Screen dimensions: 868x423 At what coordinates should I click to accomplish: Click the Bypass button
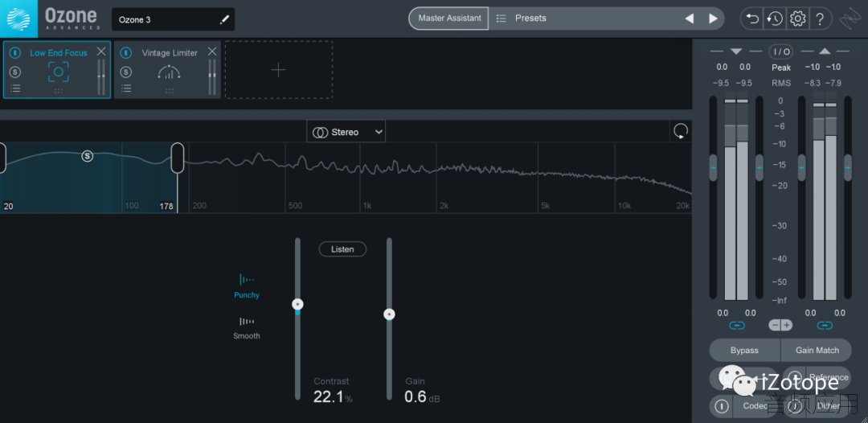pos(744,351)
